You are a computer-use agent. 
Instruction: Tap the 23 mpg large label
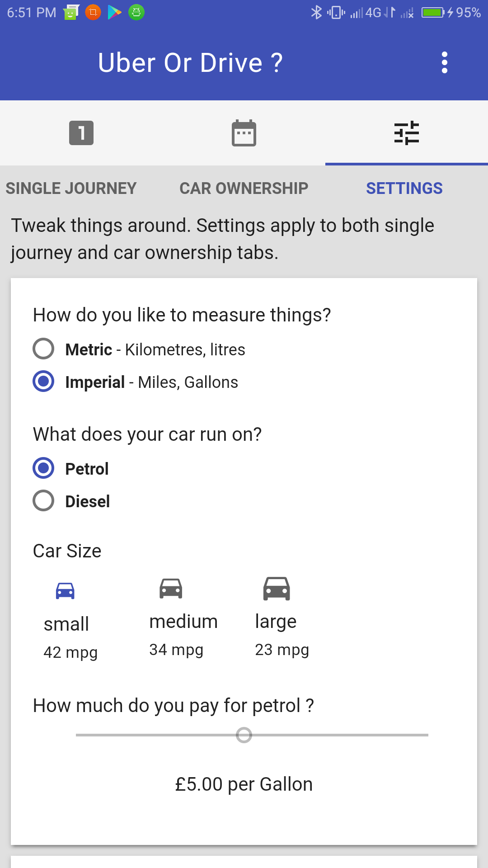point(282,650)
